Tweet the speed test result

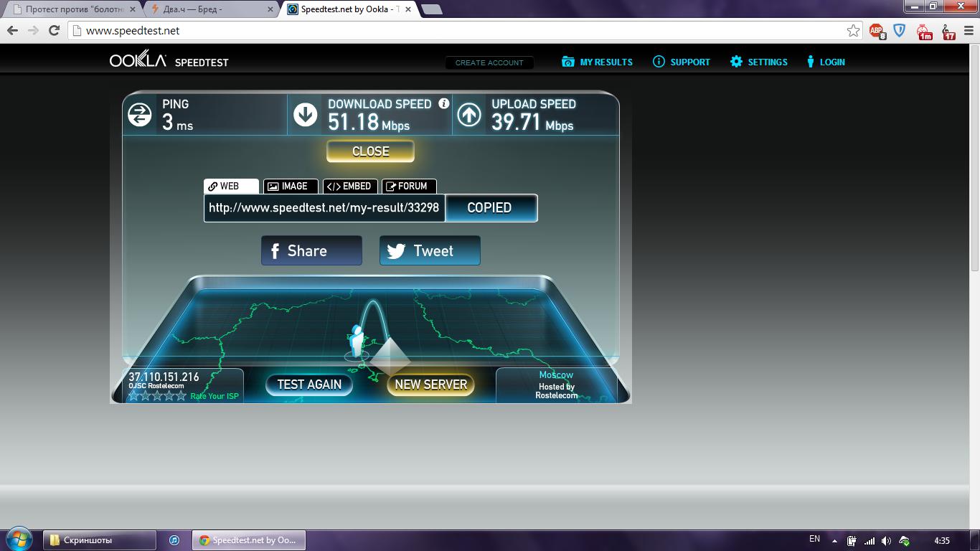(430, 250)
